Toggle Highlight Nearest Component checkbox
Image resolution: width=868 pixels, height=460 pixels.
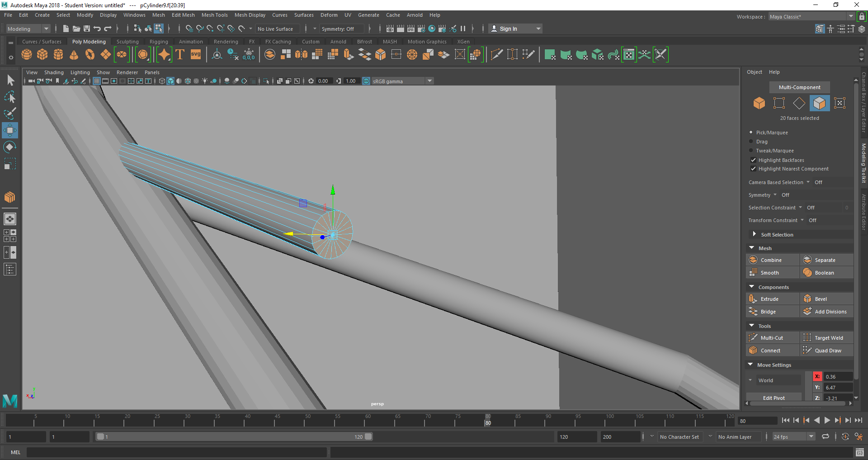[753, 169]
